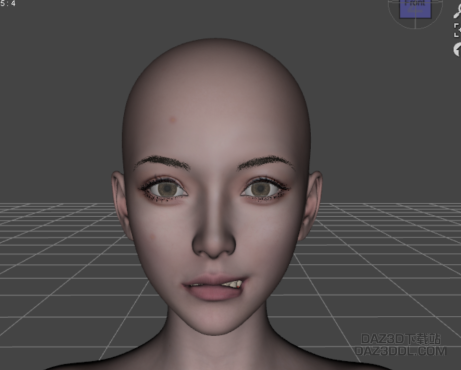Viewport: 461px width, 370px height.
Task: Click the Front face of the view cube
Action: pos(415,8)
